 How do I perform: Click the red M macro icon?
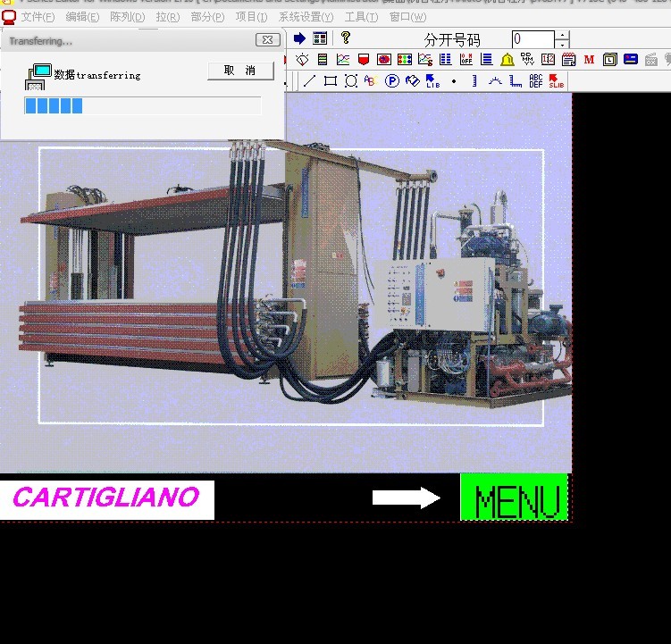589,60
